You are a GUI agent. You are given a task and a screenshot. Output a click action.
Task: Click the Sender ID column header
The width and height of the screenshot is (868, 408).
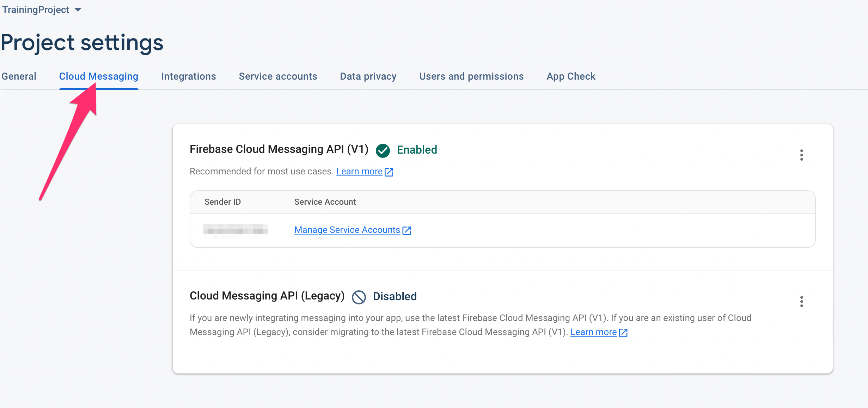click(222, 202)
